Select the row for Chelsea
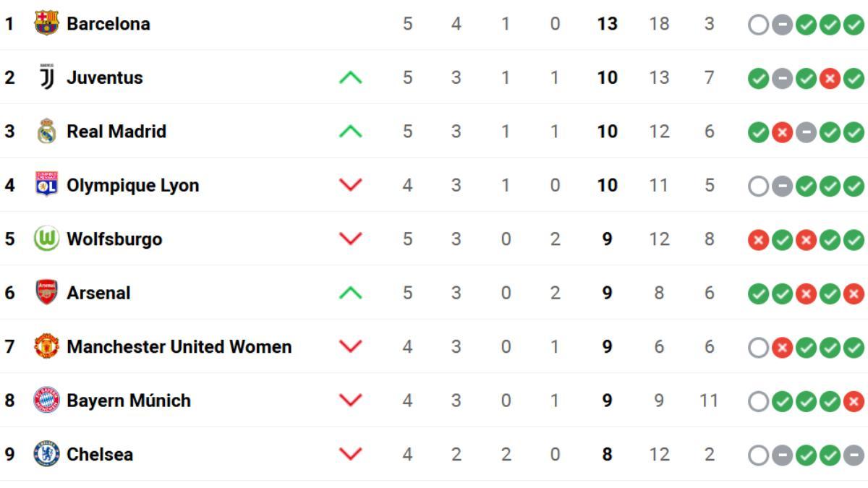Viewport: 868px width, 488px height. (434, 455)
